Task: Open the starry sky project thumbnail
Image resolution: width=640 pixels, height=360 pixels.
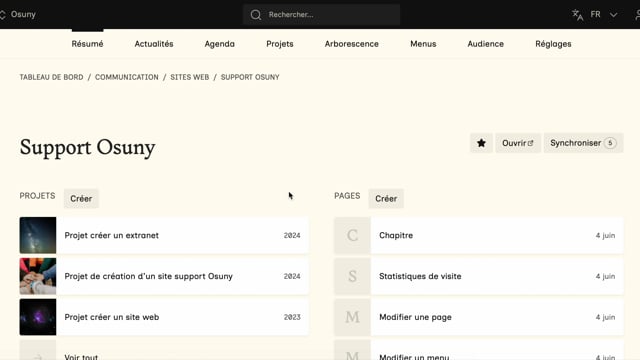Action: click(38, 236)
